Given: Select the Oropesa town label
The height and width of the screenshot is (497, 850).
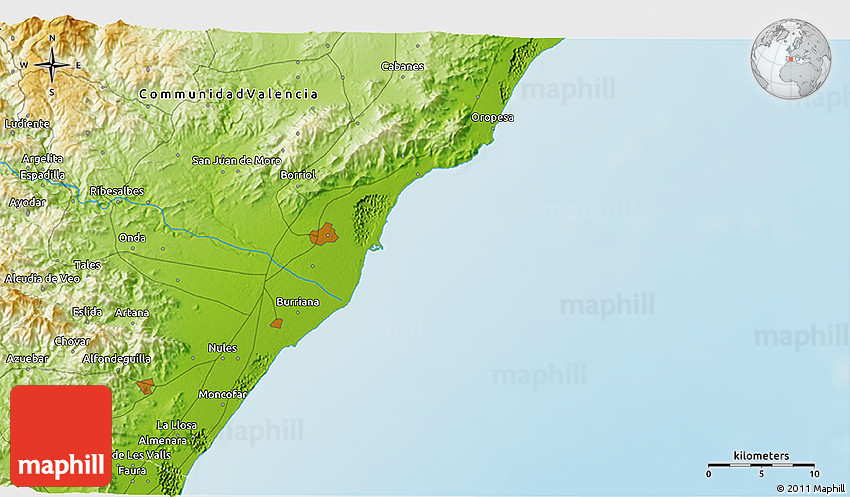Looking at the screenshot, I should 492,118.
